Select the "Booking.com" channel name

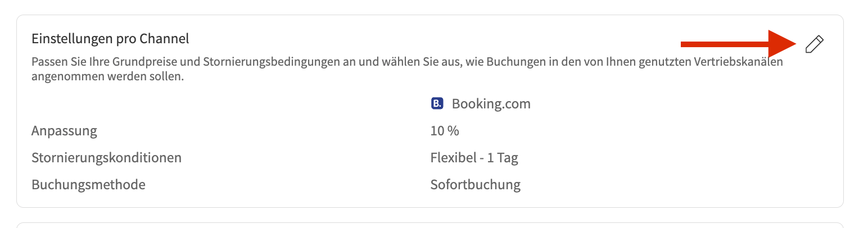click(x=491, y=104)
